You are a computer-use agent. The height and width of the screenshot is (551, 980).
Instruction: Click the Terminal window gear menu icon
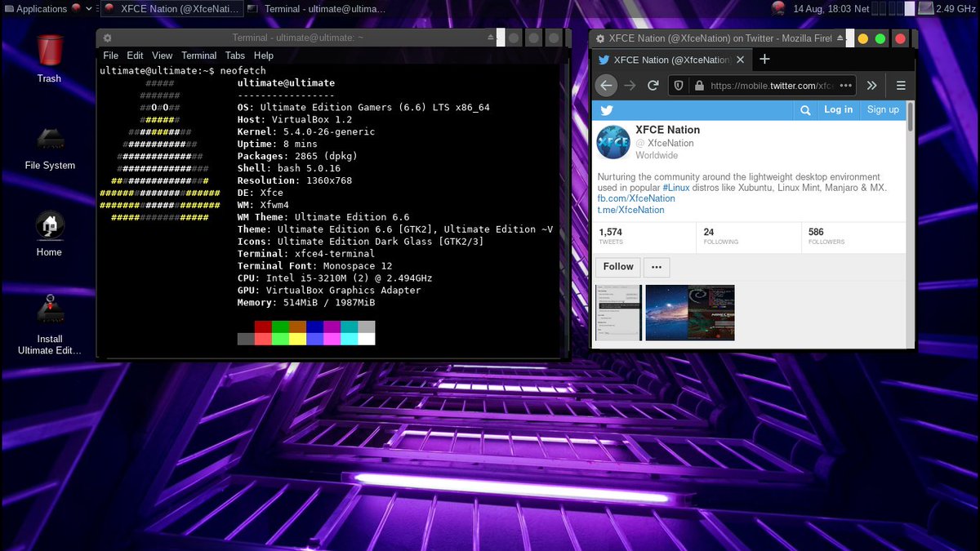click(107, 38)
